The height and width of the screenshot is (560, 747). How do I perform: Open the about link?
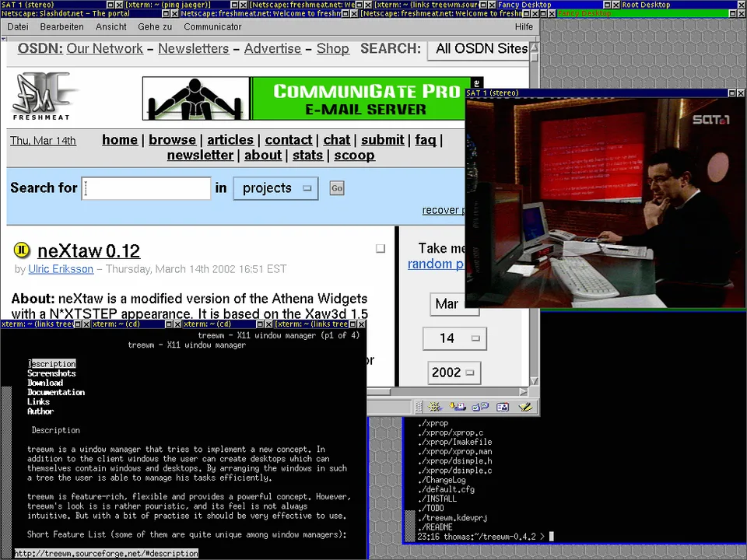point(263,156)
